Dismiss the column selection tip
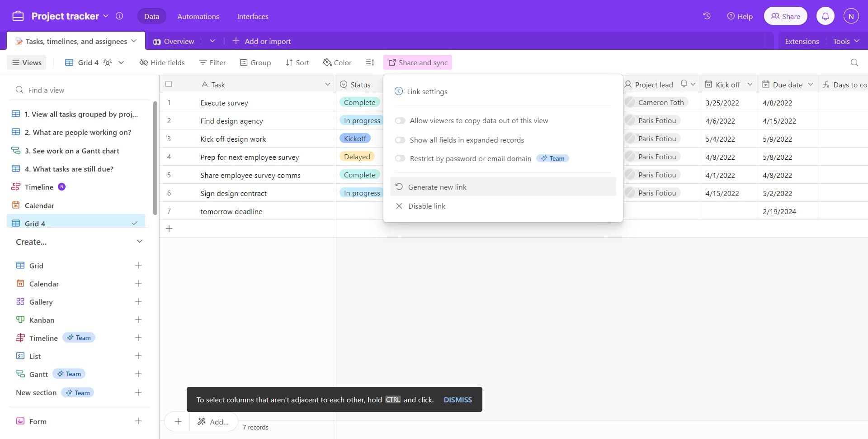The image size is (868, 439). tap(458, 400)
